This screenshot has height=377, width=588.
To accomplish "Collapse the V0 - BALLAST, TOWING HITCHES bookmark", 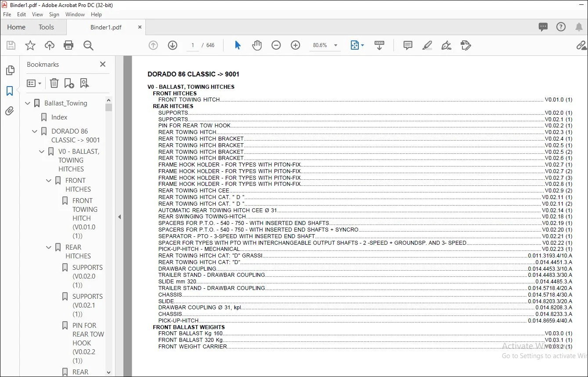I will pyautogui.click(x=42, y=152).
